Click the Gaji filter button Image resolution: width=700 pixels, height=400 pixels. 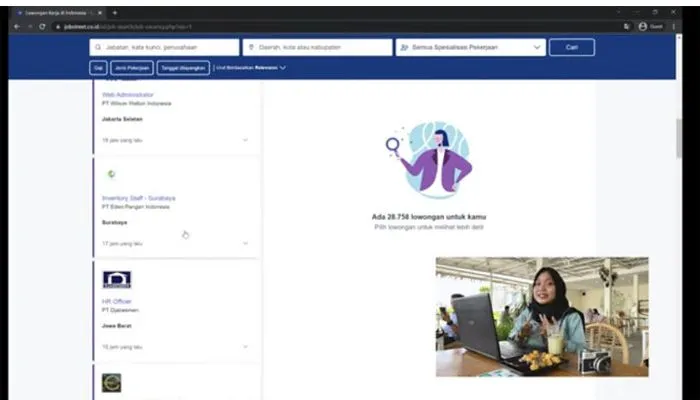(98, 68)
